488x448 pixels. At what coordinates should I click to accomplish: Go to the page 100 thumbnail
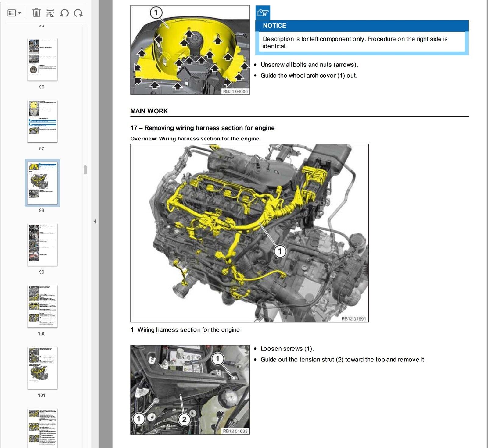tap(42, 306)
